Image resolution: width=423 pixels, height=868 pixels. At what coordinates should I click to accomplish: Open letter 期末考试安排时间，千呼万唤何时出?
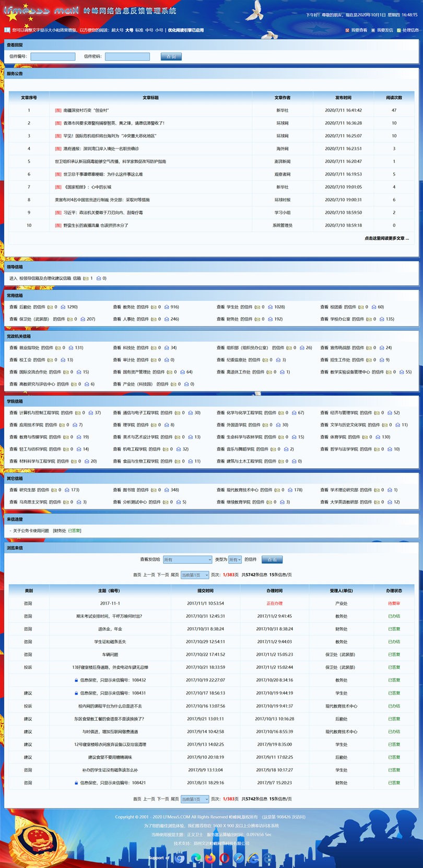click(109, 616)
